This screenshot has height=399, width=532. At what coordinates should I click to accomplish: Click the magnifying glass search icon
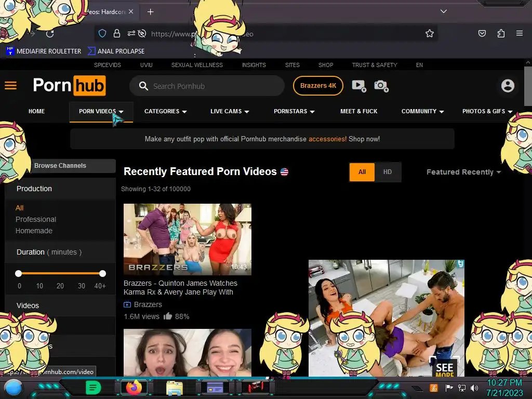[143, 86]
